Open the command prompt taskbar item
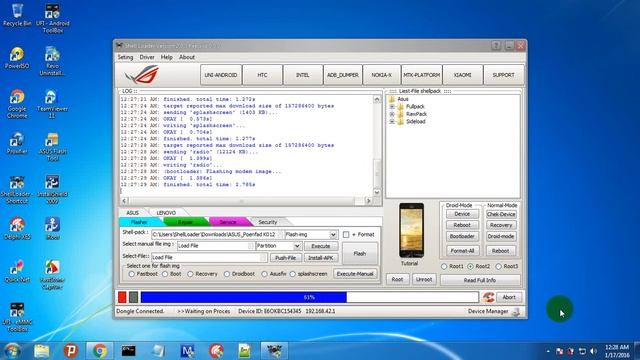 (x=129, y=351)
